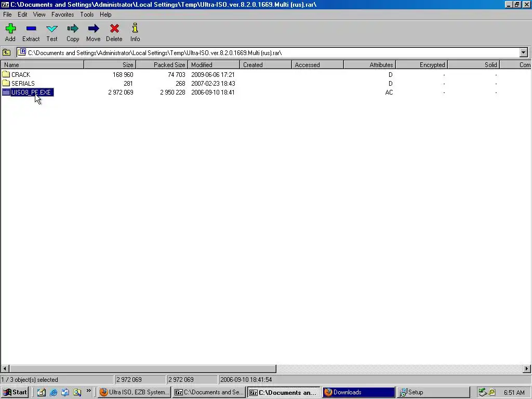532x399 pixels.
Task: Click modified date 2007-02-23 18:43
Action: click(213, 84)
